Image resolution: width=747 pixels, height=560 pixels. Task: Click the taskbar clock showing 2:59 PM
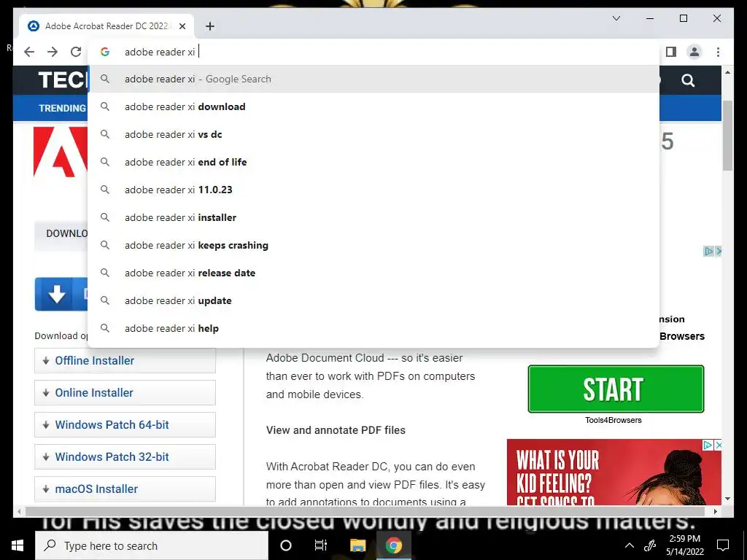tap(685, 545)
